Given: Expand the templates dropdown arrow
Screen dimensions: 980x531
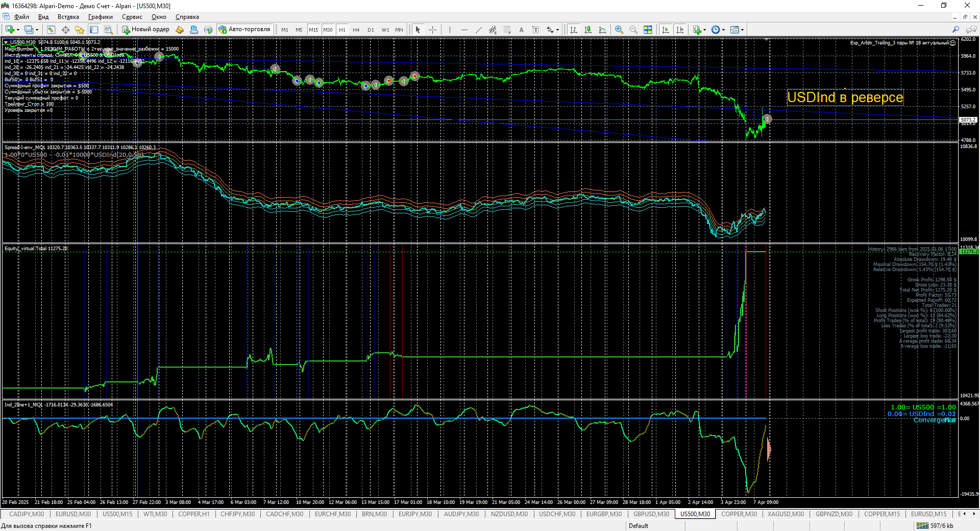Looking at the screenshot, I should click(742, 30).
